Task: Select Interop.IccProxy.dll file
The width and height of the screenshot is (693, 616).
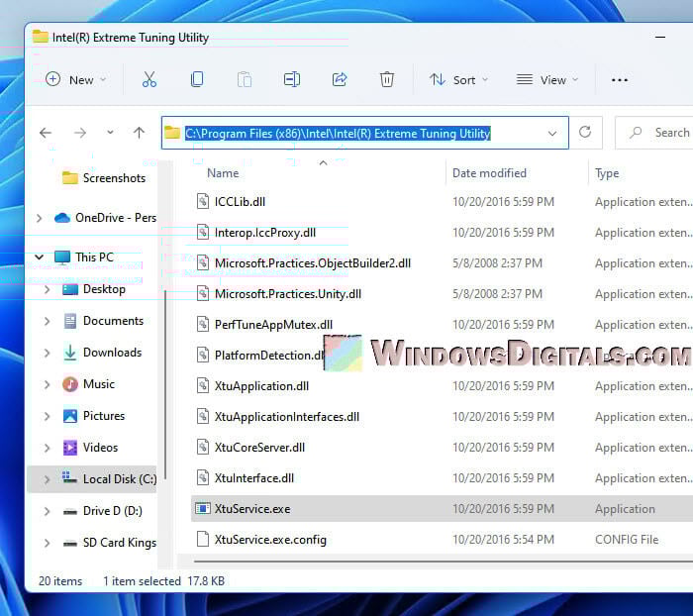Action: (265, 232)
